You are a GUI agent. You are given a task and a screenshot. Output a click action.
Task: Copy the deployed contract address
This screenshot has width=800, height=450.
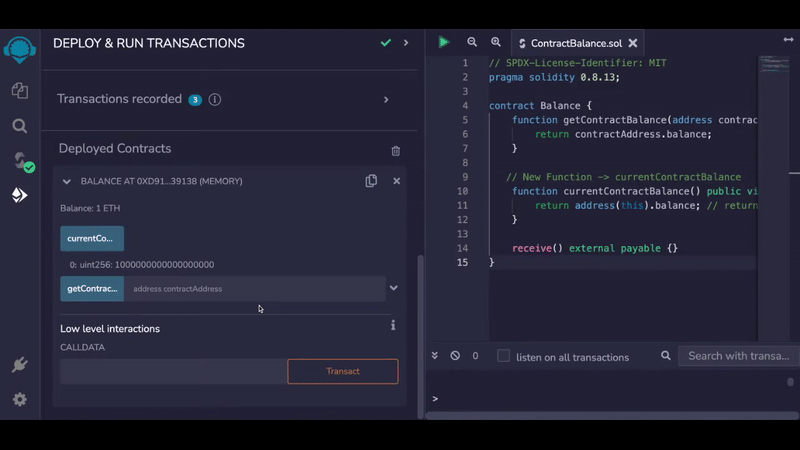(x=371, y=181)
